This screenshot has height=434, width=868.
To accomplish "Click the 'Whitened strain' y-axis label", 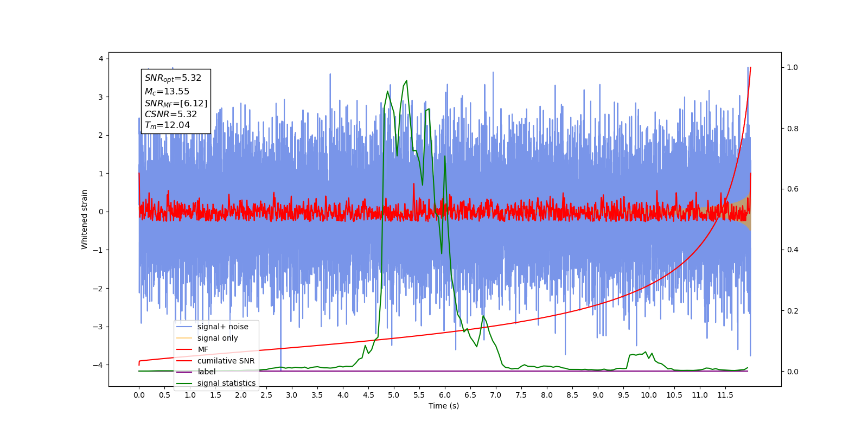I will 84,219.
